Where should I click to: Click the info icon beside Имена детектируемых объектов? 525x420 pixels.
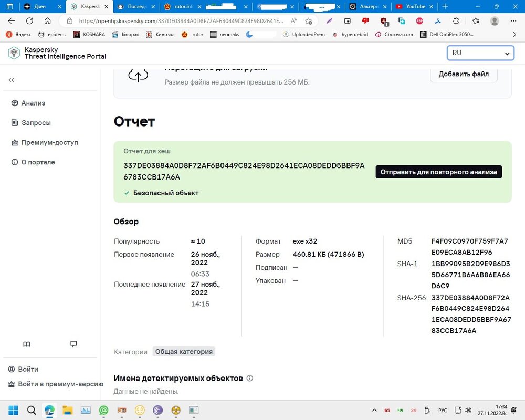[x=250, y=379]
